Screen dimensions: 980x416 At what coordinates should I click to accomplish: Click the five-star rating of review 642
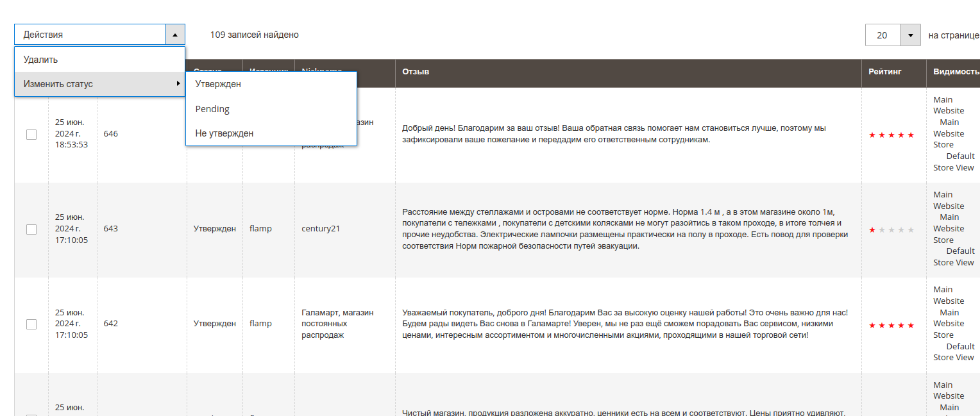[891, 326]
